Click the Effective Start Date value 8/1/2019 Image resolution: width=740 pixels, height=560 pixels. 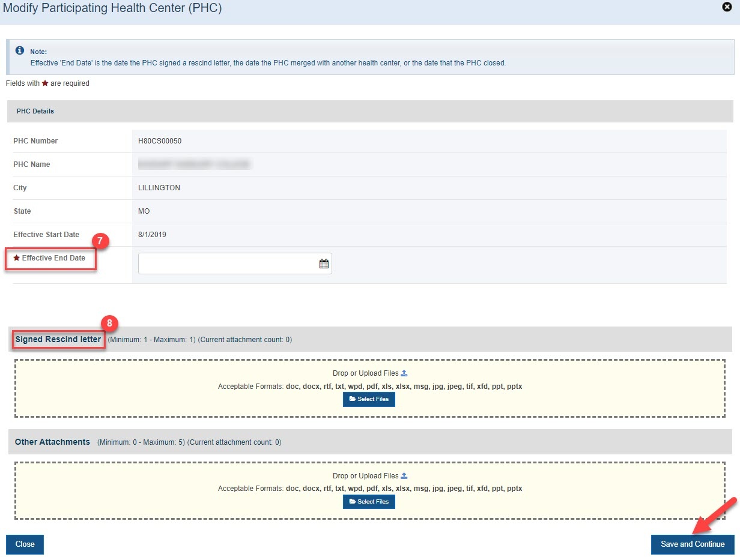coord(152,235)
